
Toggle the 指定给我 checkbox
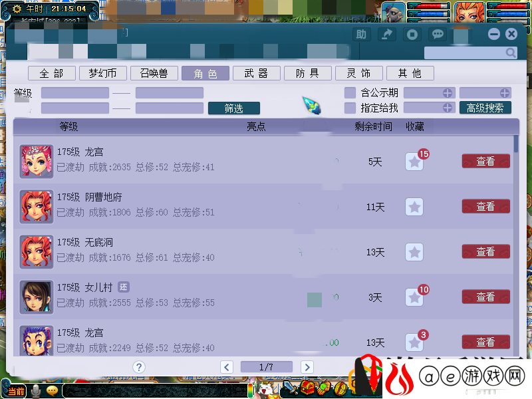(x=350, y=108)
